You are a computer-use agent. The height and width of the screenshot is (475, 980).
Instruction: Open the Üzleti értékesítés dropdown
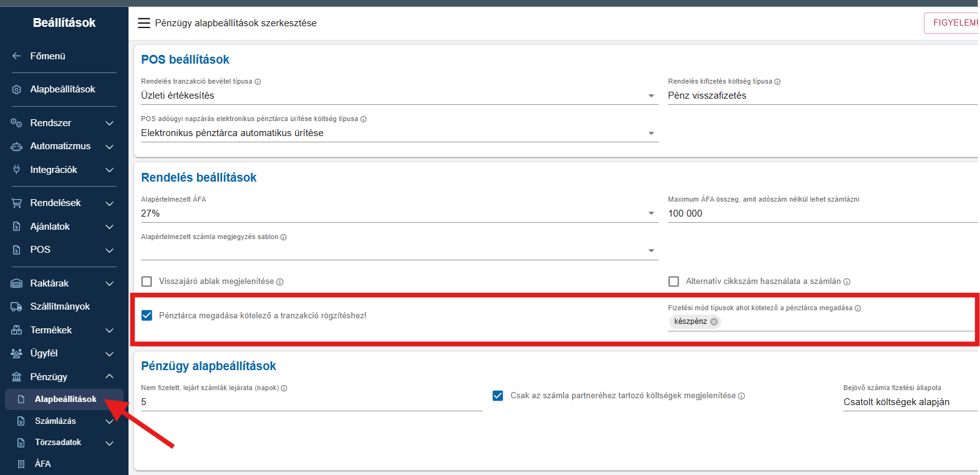click(399, 95)
